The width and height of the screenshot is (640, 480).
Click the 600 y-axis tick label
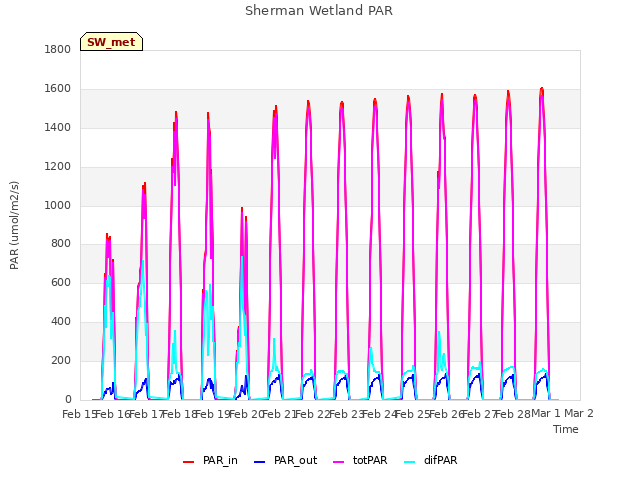click(61, 282)
